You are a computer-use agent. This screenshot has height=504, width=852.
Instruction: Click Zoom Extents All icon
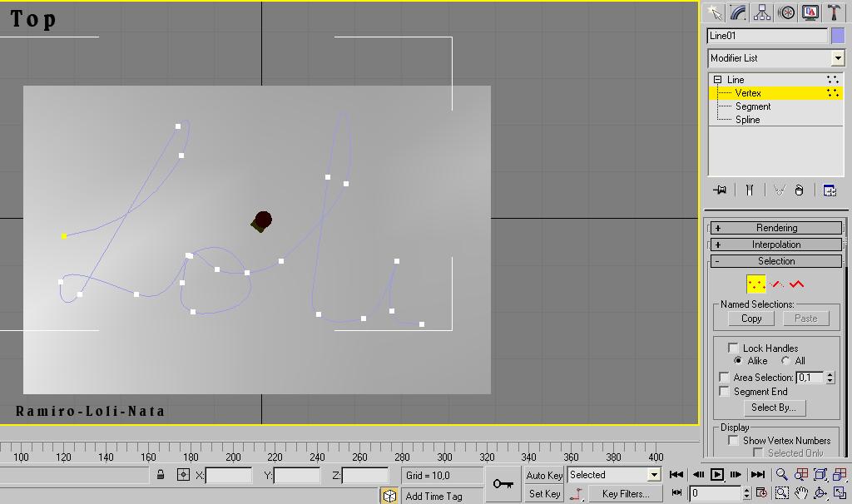pyautogui.click(x=840, y=475)
